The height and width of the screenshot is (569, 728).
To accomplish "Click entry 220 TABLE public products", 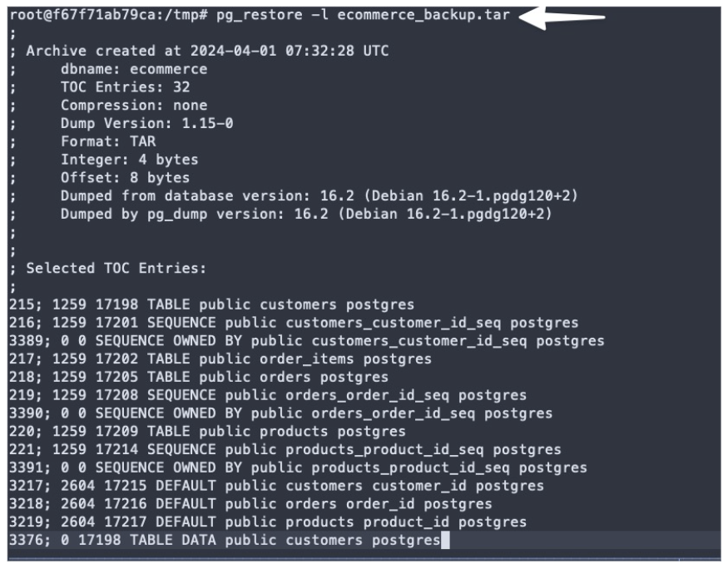I will [207, 431].
